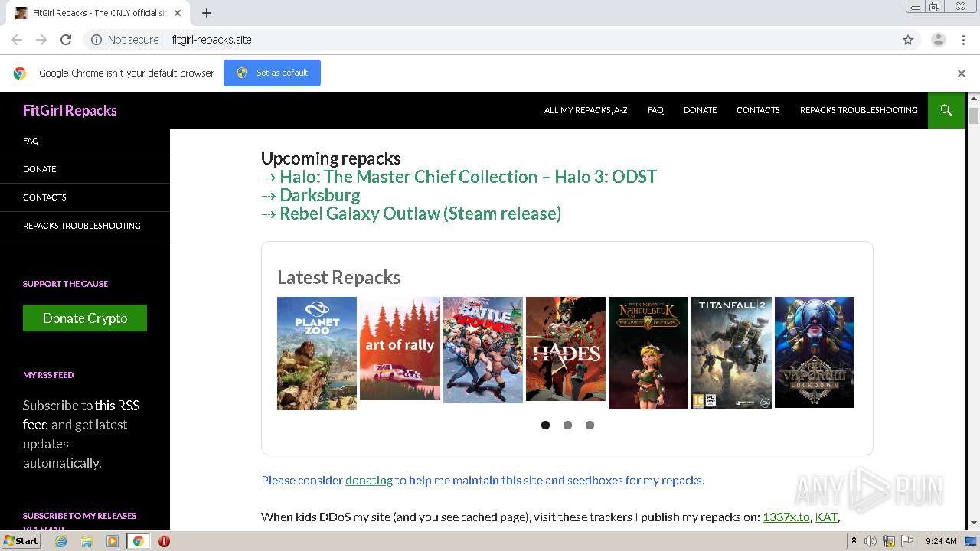Click the donating link in the notice
Image resolution: width=980 pixels, height=551 pixels.
point(369,481)
